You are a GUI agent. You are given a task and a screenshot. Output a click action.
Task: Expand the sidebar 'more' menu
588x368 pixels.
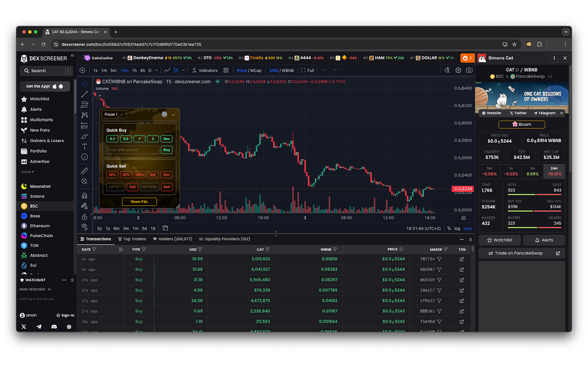28,172
